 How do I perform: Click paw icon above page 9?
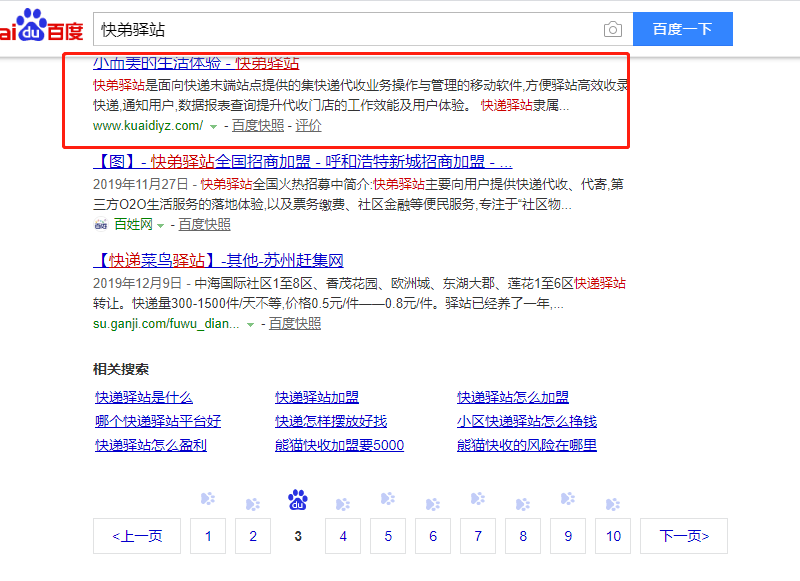pos(568,498)
